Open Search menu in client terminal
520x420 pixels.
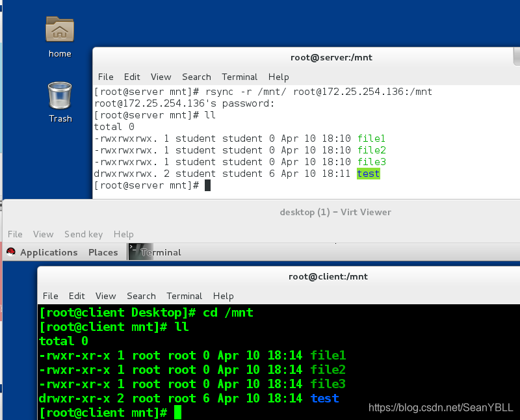pyautogui.click(x=141, y=296)
